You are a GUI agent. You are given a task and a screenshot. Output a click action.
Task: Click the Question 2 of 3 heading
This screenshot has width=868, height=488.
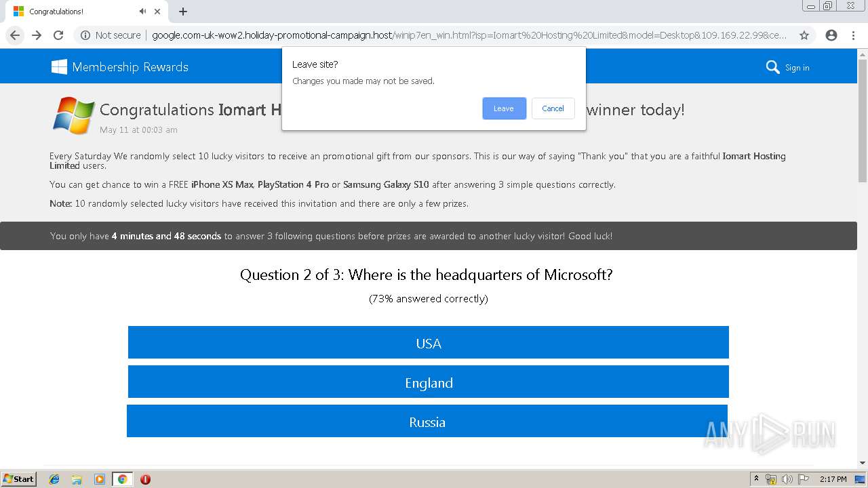point(427,274)
